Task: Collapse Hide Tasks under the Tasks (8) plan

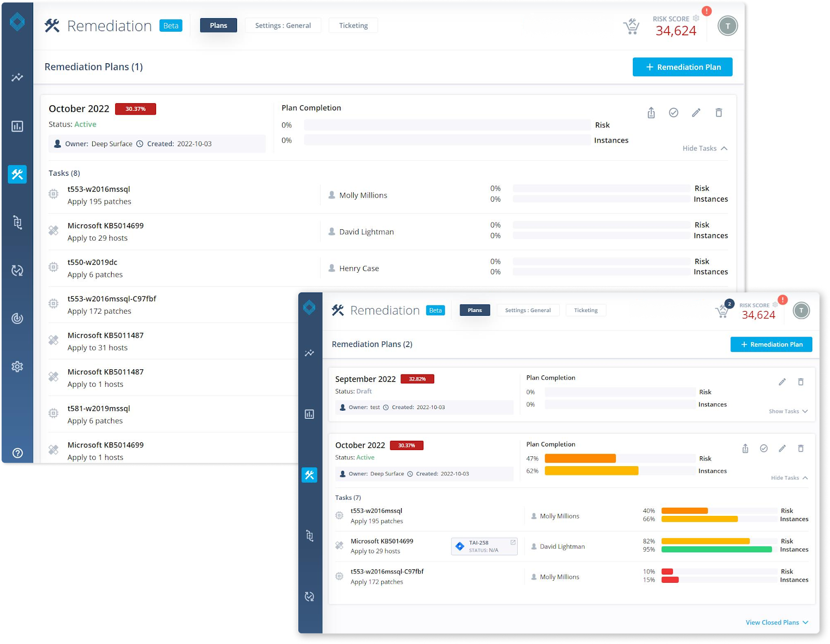Action: 704,148
